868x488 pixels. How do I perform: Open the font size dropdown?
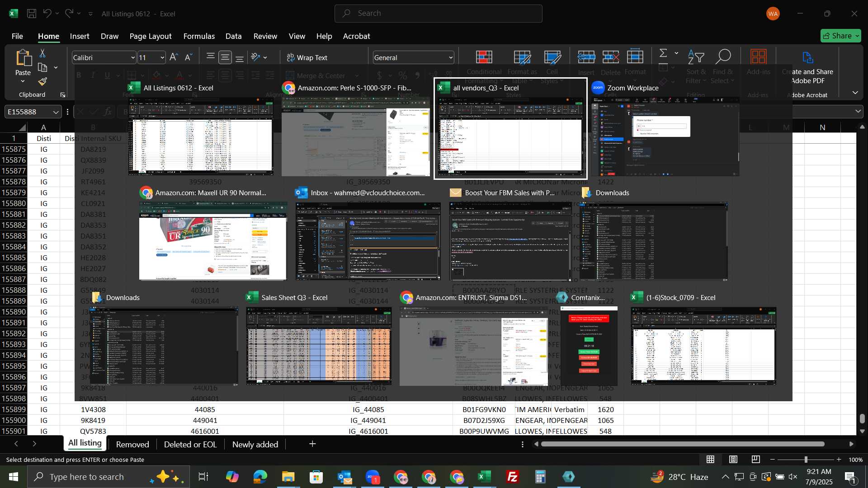(162, 58)
